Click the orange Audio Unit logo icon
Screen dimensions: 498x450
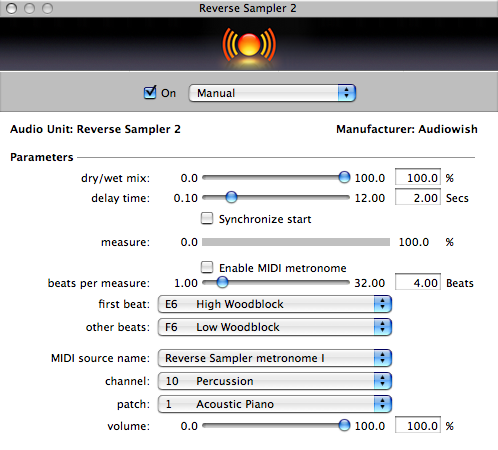[x=249, y=45]
